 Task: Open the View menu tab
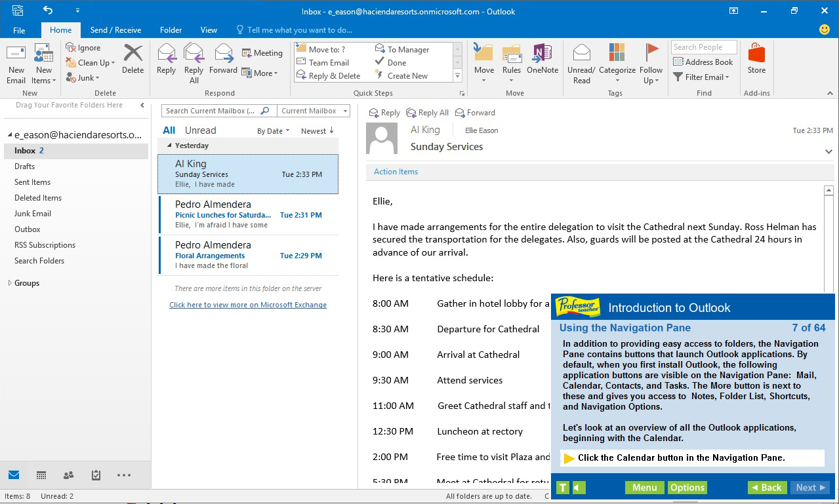209,29
